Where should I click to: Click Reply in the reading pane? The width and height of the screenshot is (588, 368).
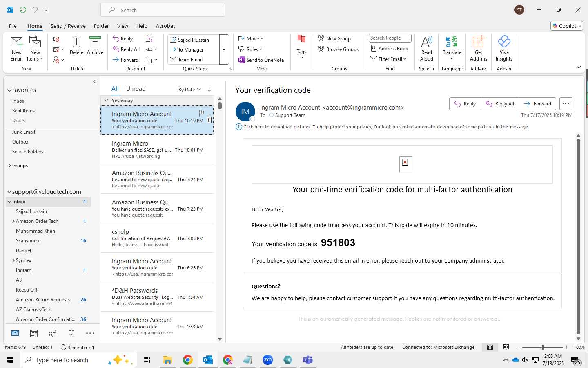(465, 104)
